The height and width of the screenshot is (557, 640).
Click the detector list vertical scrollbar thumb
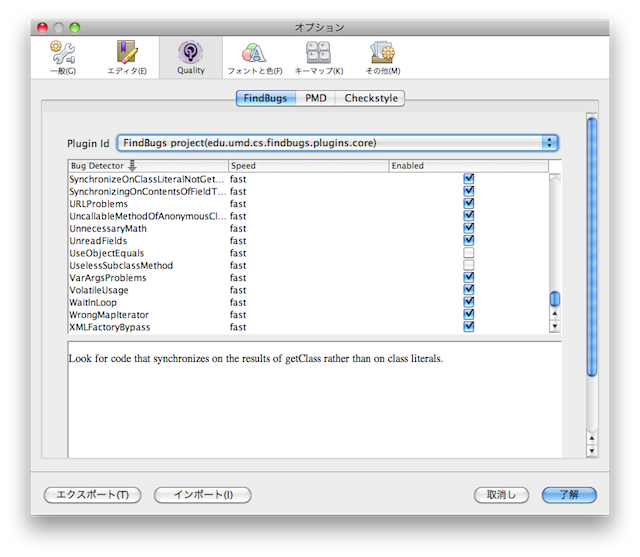click(555, 299)
